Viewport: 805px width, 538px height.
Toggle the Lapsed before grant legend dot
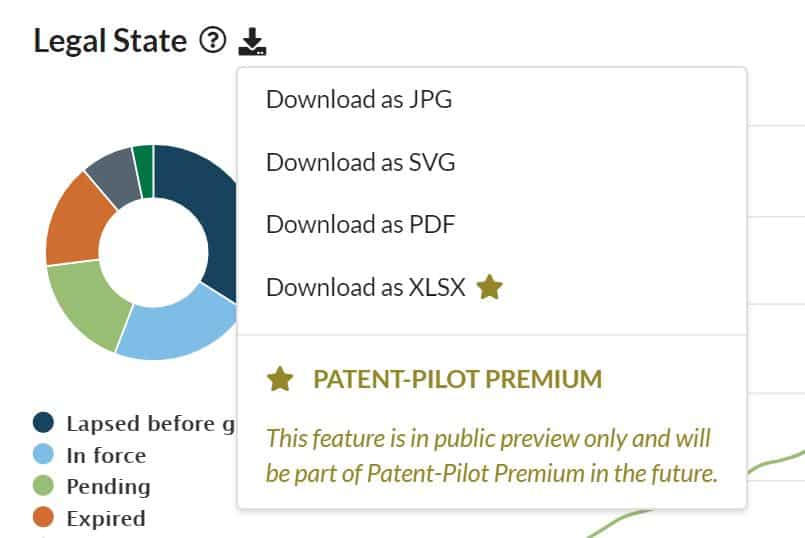pos(43,422)
